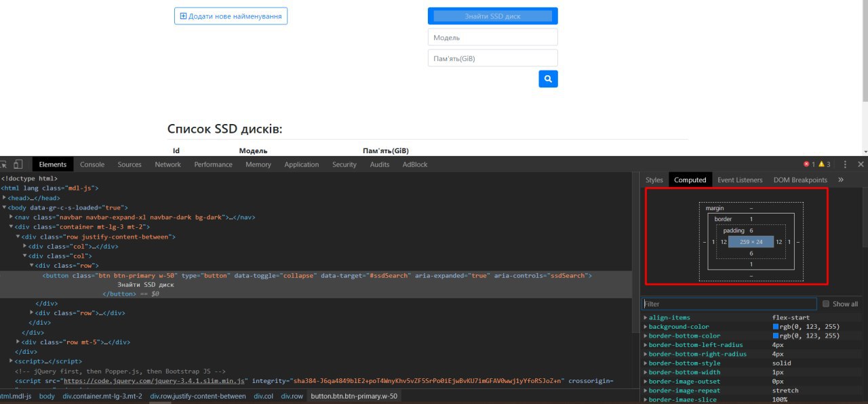868x404 pixels.
Task: Enable the Show all checkbox
Action: coord(826,304)
